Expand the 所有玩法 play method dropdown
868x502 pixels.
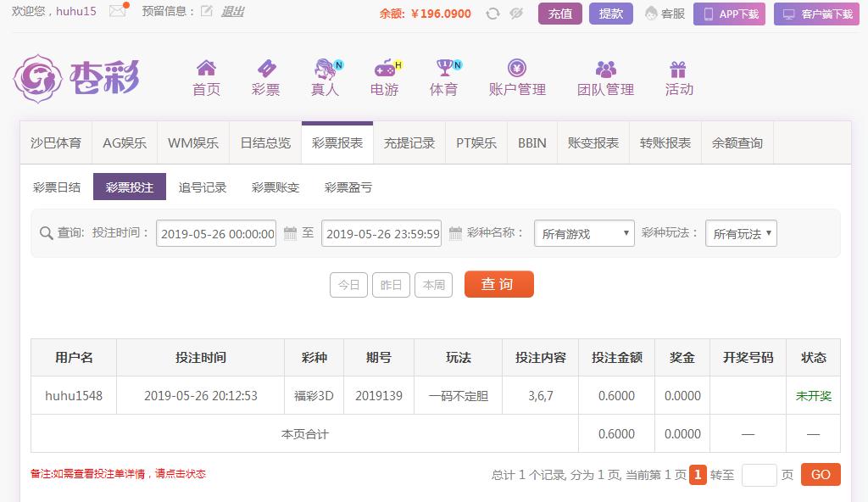(x=741, y=233)
